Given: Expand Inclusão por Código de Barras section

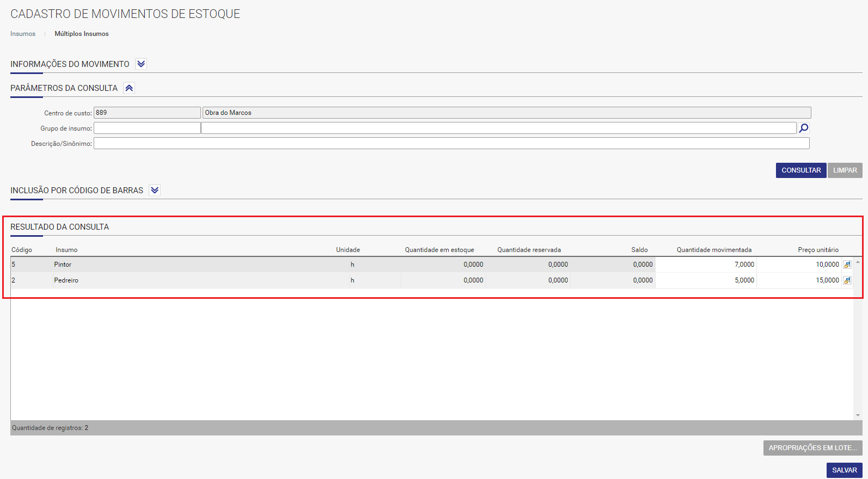Looking at the screenshot, I should (155, 190).
